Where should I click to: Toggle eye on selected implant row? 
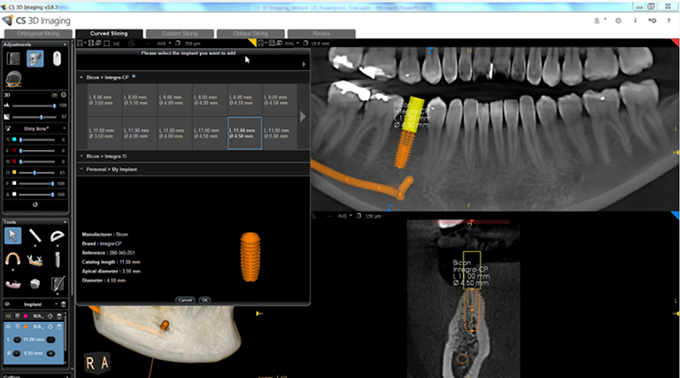(x=8, y=327)
